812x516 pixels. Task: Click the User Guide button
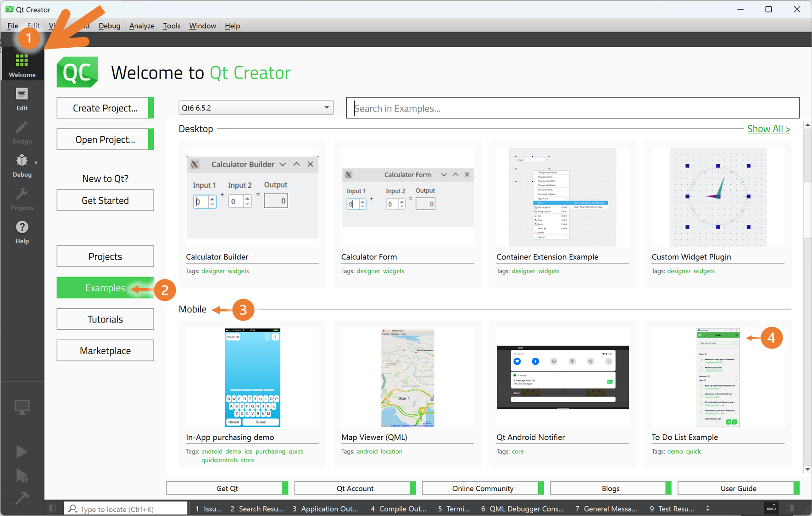point(739,488)
